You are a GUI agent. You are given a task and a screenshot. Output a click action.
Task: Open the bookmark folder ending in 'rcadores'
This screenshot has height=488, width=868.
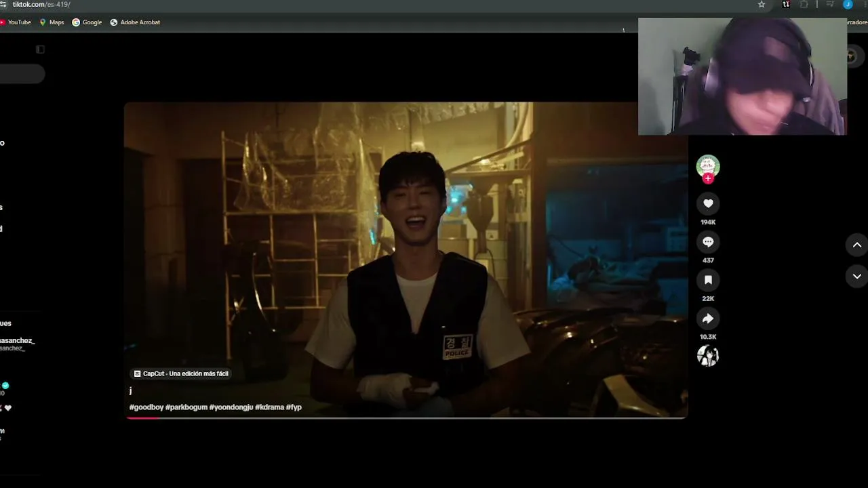tap(857, 22)
